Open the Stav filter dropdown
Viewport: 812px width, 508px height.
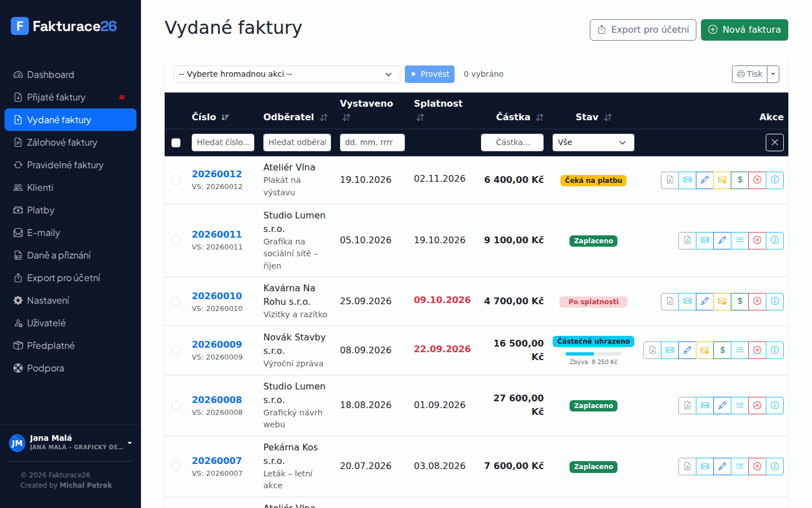[593, 142]
